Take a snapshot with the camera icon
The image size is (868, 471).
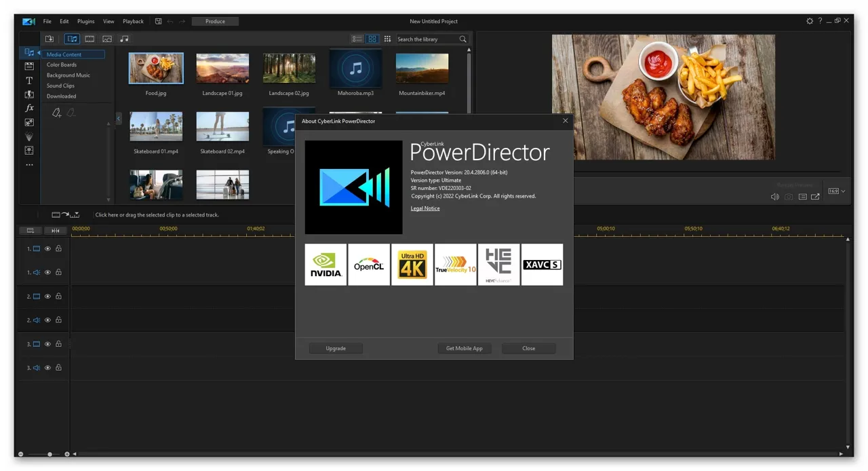[x=789, y=197]
